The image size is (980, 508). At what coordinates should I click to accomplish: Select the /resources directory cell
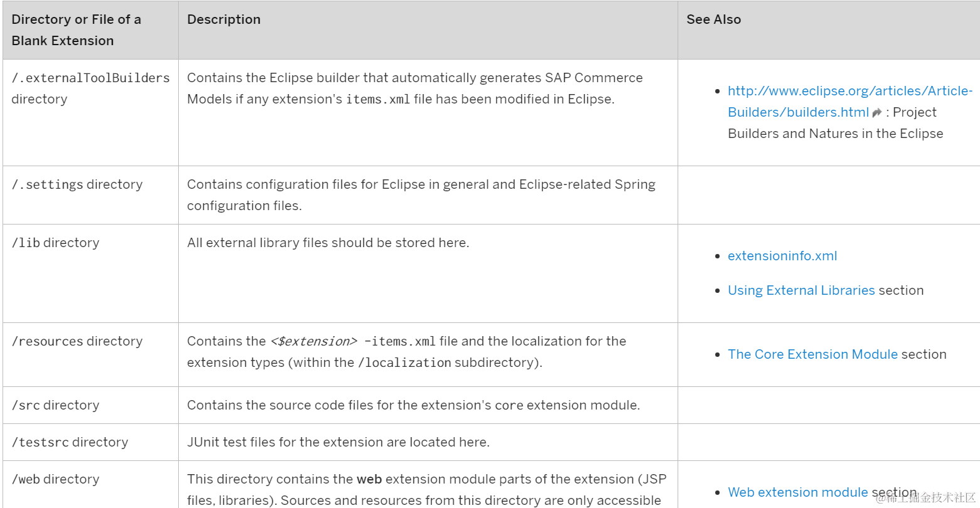pos(90,354)
